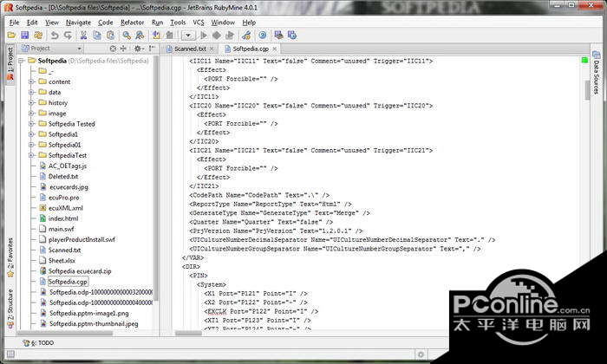Switch to the Scanned.txt editor tab
Viewport: 607px width, 364px height.
tap(190, 49)
